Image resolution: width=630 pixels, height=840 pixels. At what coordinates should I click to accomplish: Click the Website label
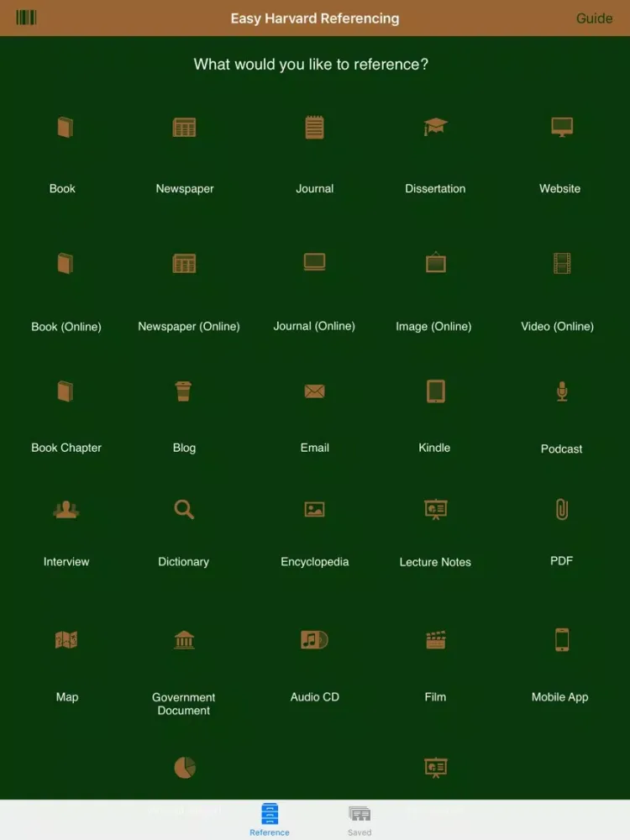(x=559, y=188)
